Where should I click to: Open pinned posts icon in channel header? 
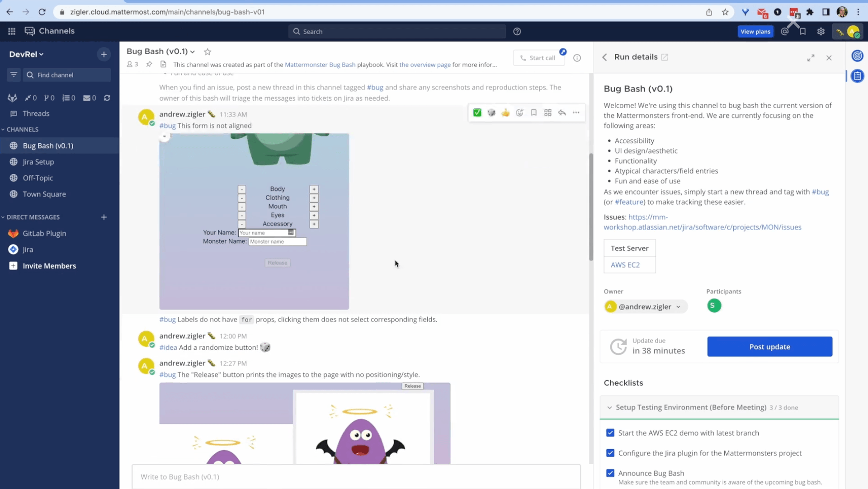[149, 65]
